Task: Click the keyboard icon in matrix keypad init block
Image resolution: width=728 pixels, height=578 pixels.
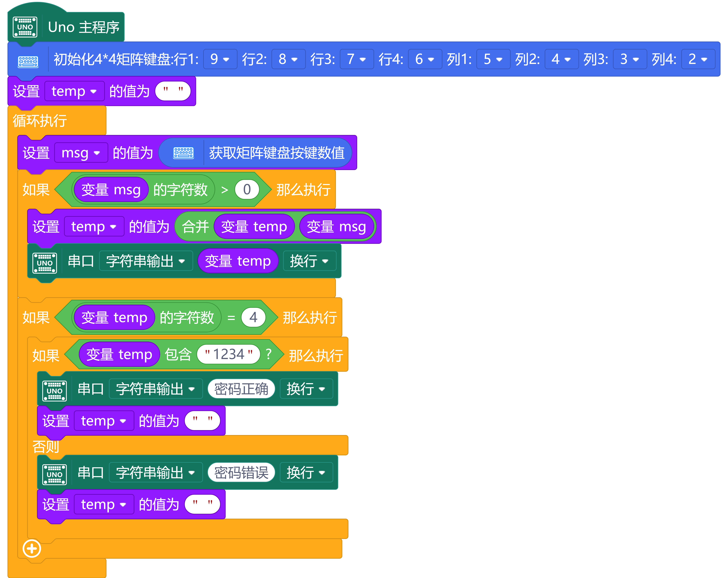Action: point(28,61)
